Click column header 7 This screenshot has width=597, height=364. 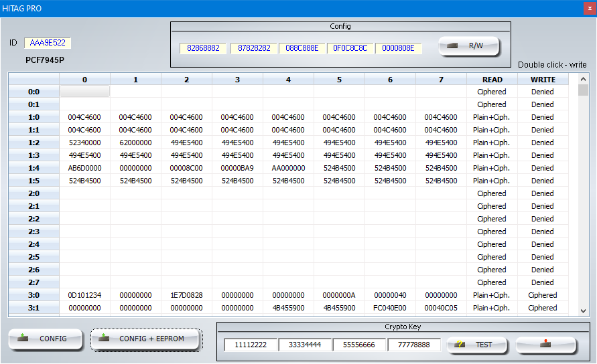tap(442, 80)
